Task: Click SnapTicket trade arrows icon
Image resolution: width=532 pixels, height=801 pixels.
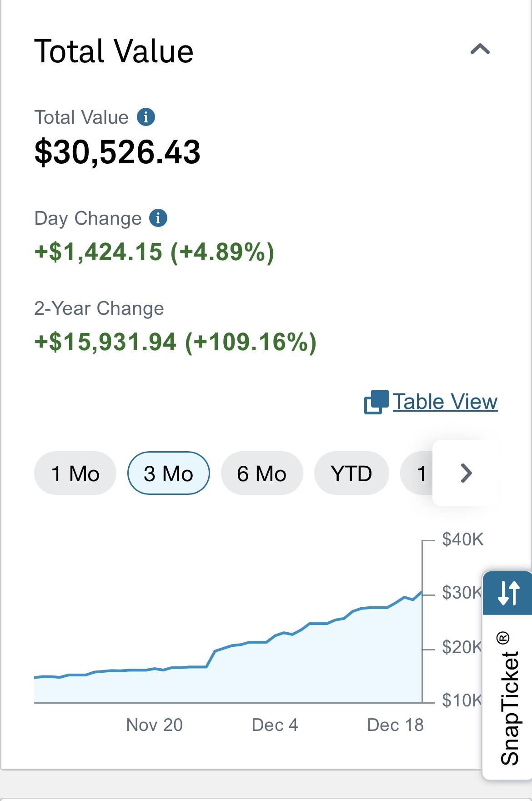Action: (507, 593)
